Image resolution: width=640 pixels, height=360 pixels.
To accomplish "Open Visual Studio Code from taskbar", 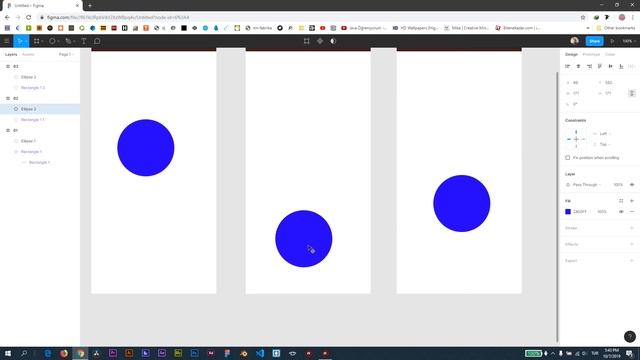I will coord(260,353).
